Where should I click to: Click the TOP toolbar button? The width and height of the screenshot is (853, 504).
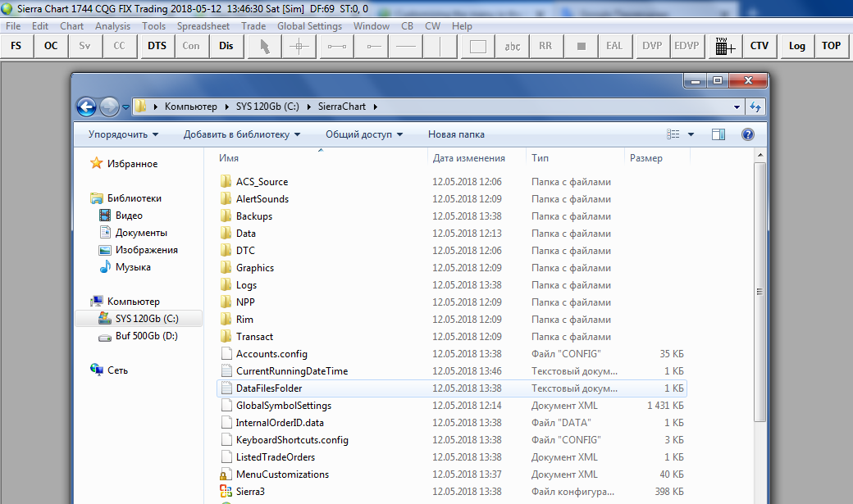tap(831, 46)
